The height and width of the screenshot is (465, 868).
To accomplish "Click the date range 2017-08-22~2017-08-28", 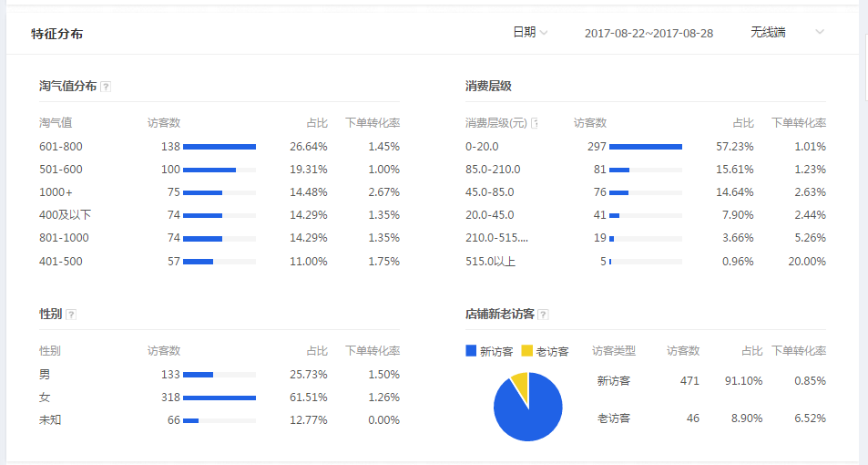I will click(648, 33).
